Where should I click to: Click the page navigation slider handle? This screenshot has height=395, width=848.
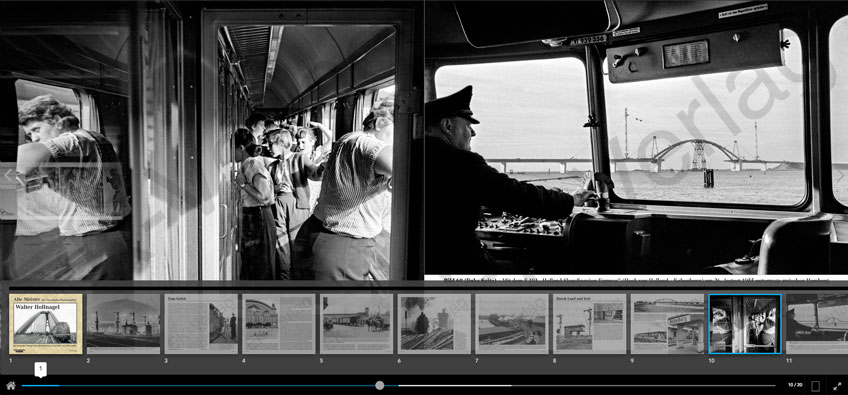(x=380, y=385)
